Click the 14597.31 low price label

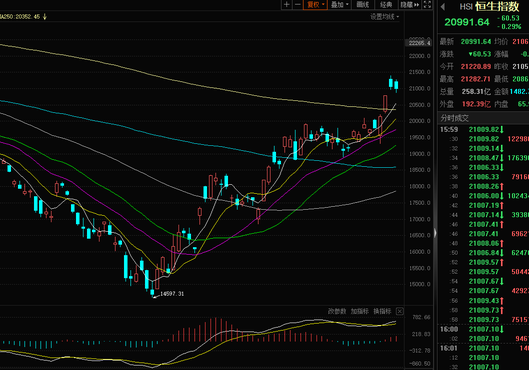click(x=172, y=294)
